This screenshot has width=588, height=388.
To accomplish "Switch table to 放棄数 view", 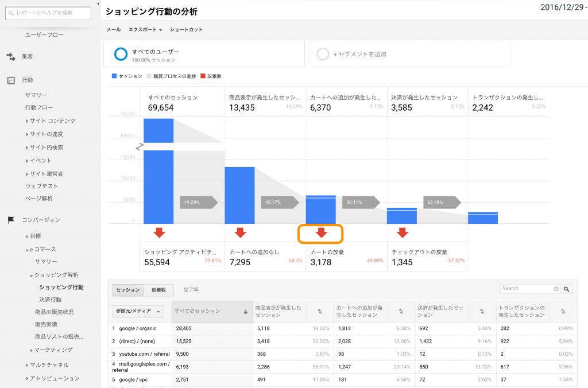I will pyautogui.click(x=158, y=290).
